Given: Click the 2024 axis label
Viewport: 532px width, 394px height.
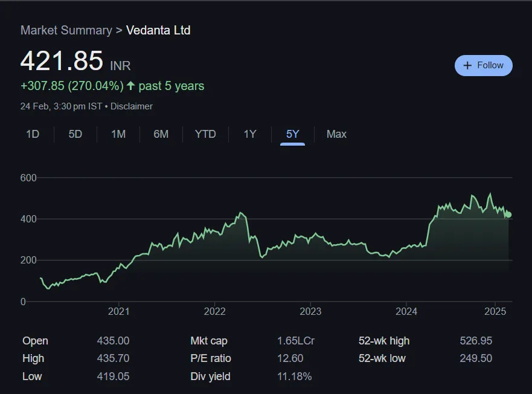Looking at the screenshot, I should (406, 311).
